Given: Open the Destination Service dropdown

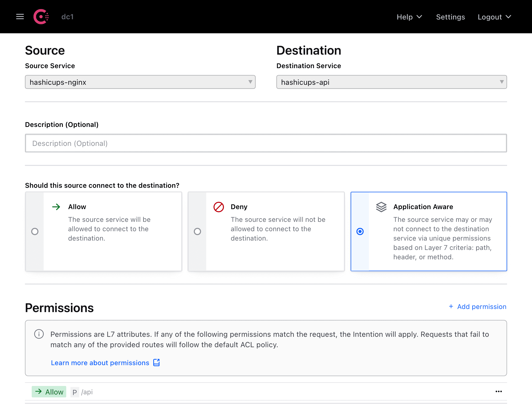Looking at the screenshot, I should (x=392, y=82).
